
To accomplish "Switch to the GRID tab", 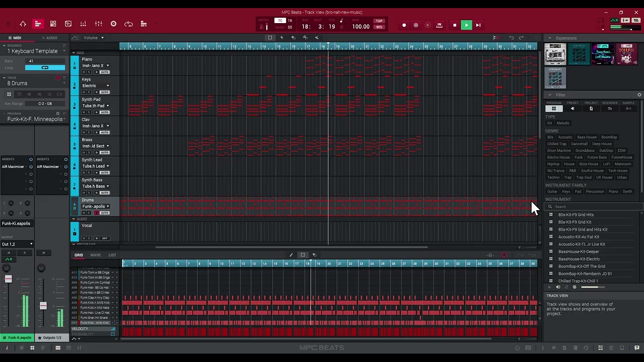I will [x=79, y=255].
